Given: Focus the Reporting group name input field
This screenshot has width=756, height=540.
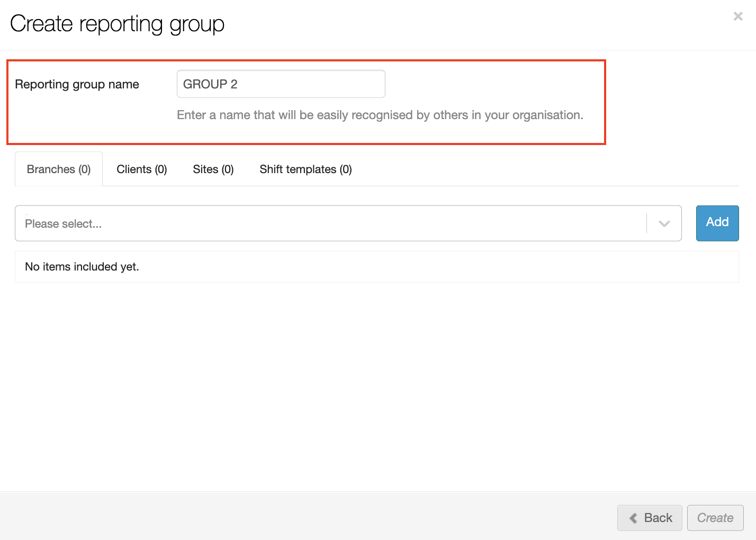Looking at the screenshot, I should (x=307, y=84).
